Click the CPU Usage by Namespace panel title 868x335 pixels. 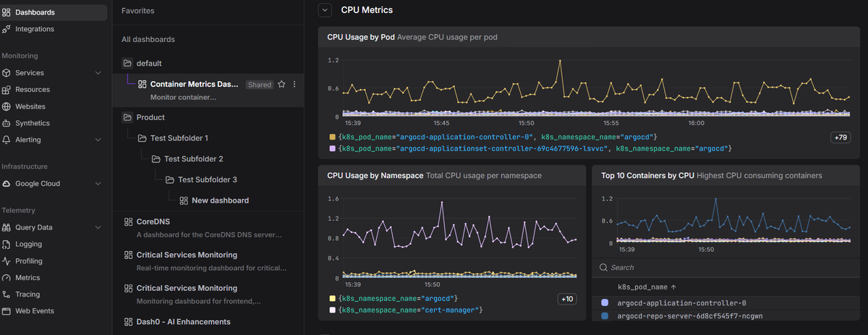(x=375, y=175)
